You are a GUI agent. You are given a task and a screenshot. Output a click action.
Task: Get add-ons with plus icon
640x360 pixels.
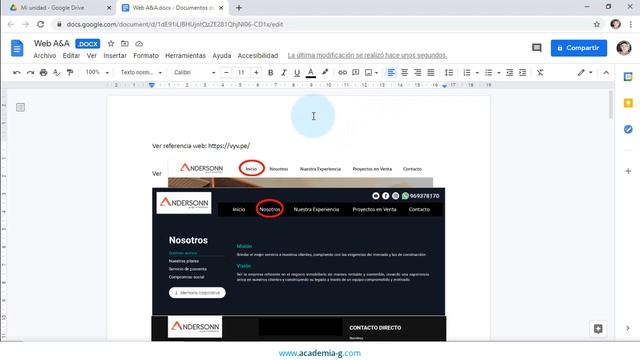coord(628,171)
